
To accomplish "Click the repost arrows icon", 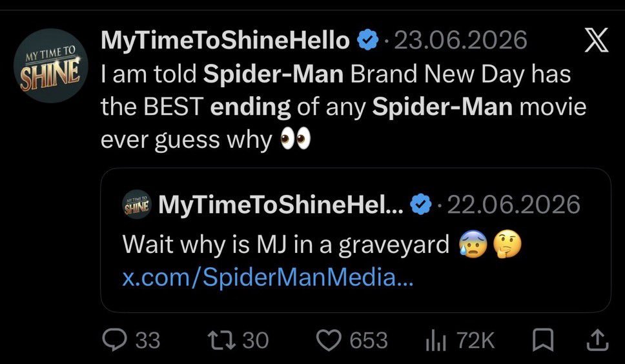I will [222, 340].
